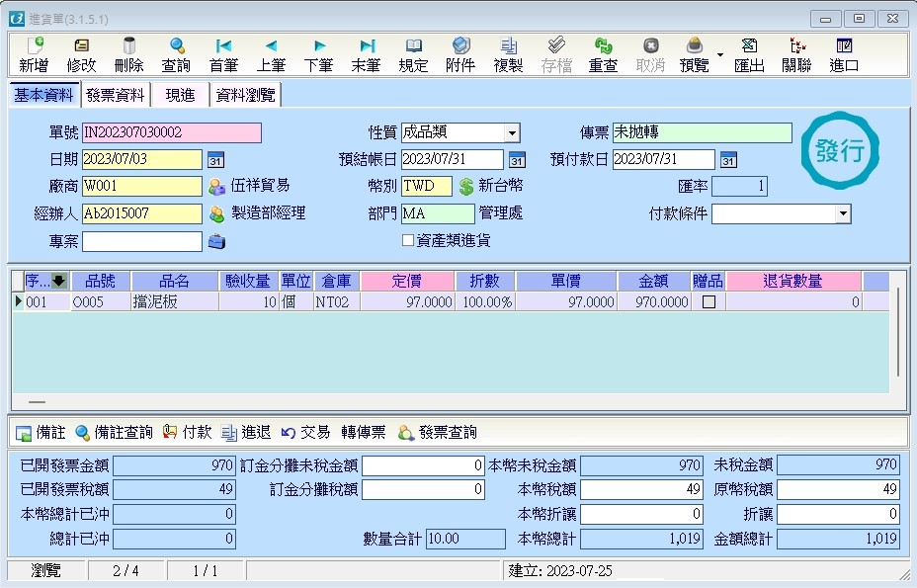The image size is (917, 588).
Task: Open calendar picker beside 預結帳日 field
Action: click(517, 160)
